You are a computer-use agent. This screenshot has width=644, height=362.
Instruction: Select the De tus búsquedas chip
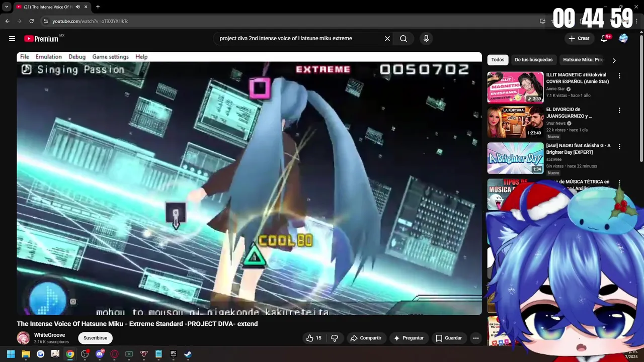[x=533, y=60]
